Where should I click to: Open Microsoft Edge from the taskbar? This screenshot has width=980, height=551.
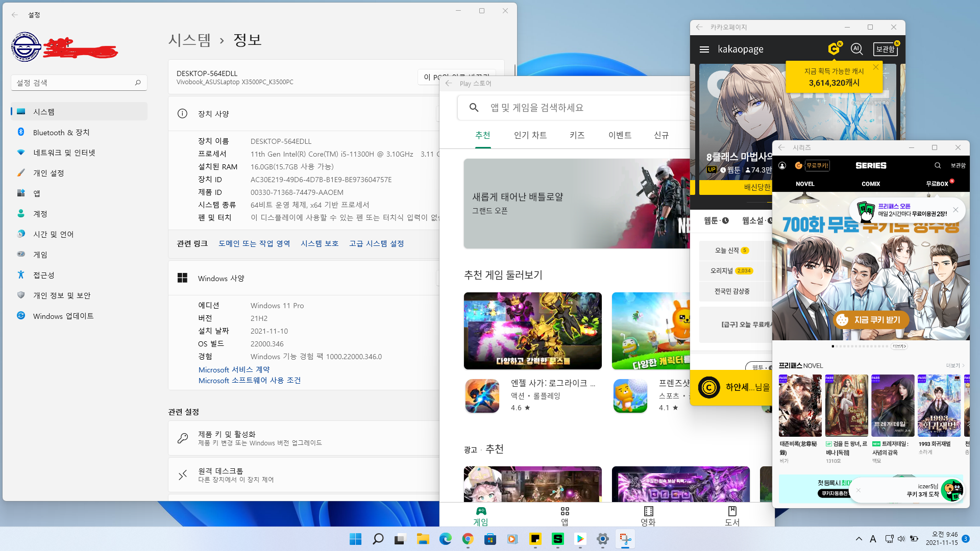446,539
